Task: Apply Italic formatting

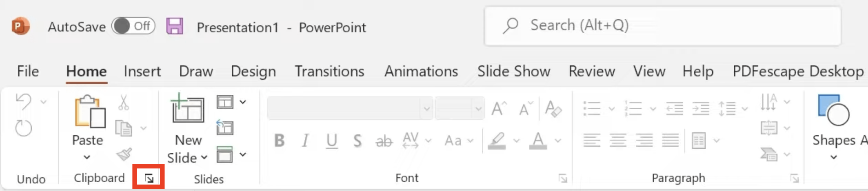Action: pyautogui.click(x=305, y=140)
